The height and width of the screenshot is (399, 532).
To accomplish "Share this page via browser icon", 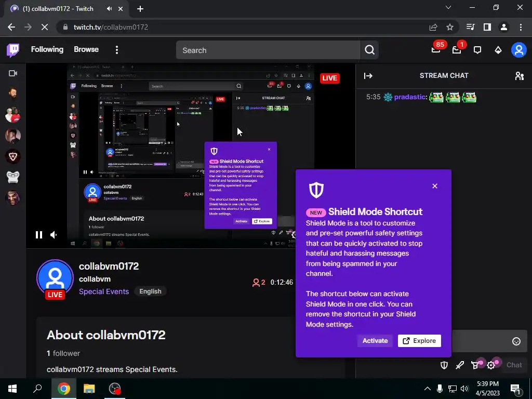I will pyautogui.click(x=433, y=27).
